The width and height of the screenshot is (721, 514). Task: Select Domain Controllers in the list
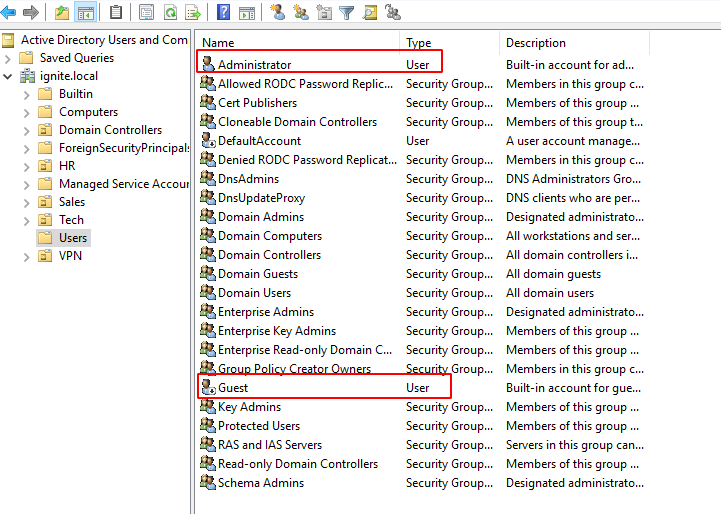(x=269, y=254)
